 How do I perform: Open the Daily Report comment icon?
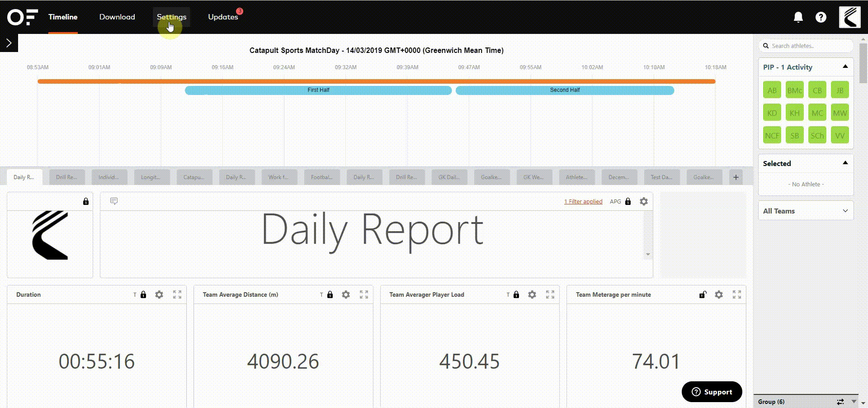pyautogui.click(x=114, y=201)
